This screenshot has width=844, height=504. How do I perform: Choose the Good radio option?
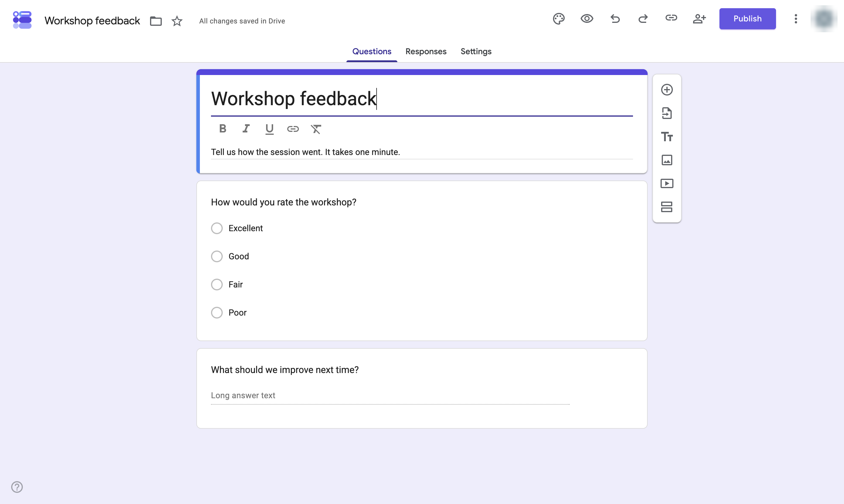[217, 256]
